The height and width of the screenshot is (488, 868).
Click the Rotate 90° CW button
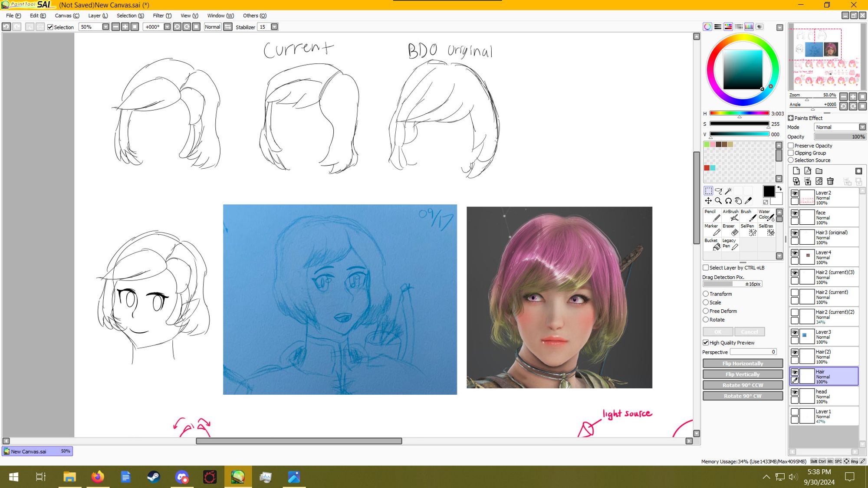(x=743, y=396)
